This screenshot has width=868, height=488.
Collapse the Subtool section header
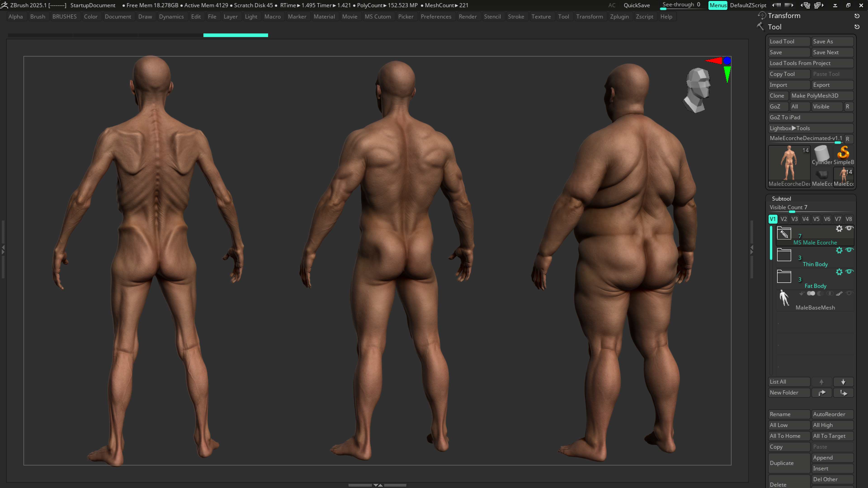[x=781, y=199]
